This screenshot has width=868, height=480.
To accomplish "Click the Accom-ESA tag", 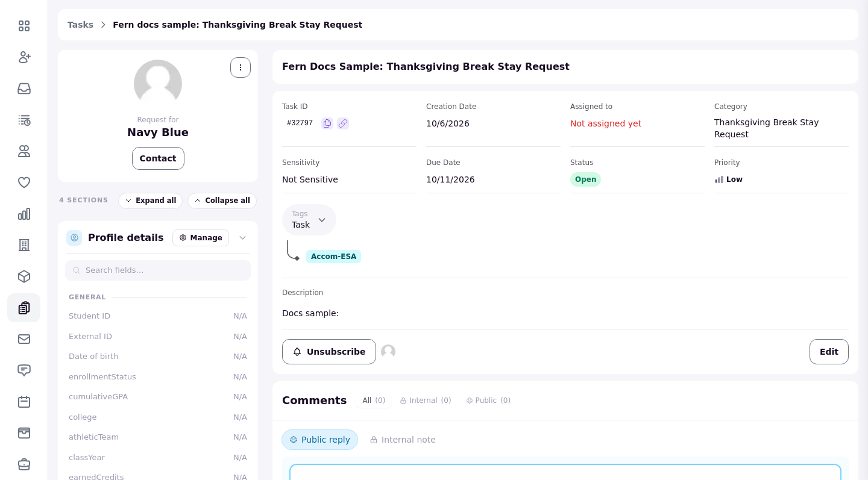I will point(333,257).
